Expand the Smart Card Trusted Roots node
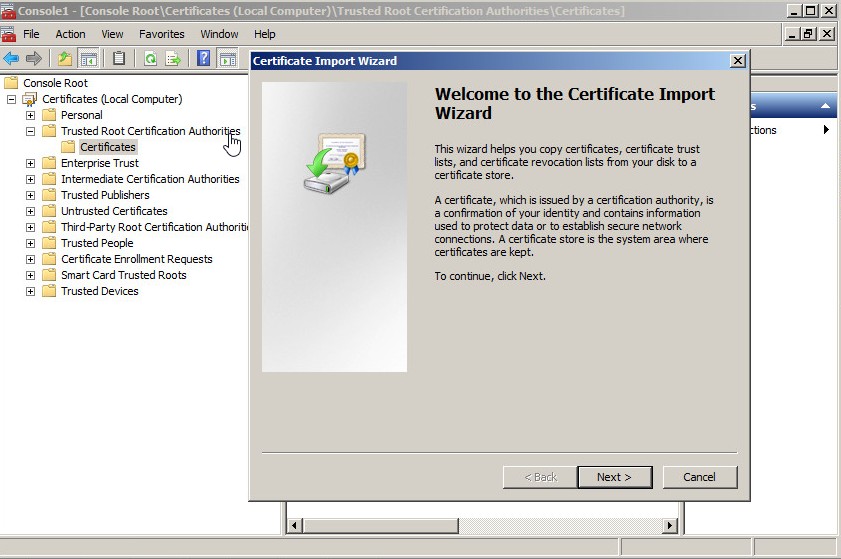This screenshot has width=841, height=559. 30,275
